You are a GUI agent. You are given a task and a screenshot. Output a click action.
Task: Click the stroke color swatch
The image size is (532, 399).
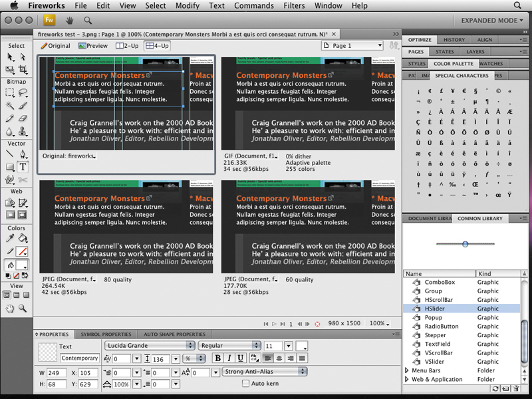(x=23, y=252)
